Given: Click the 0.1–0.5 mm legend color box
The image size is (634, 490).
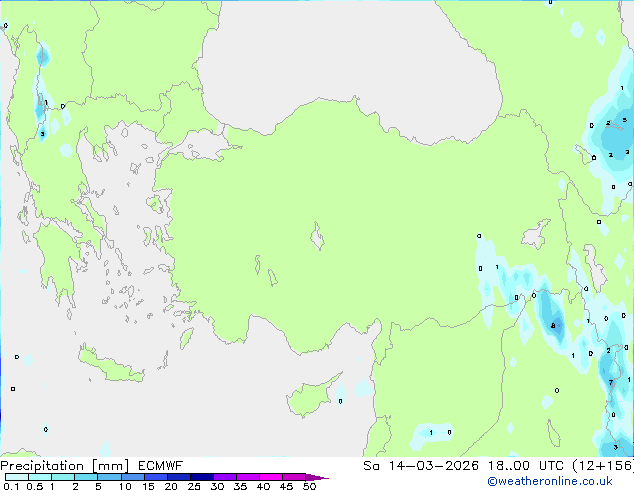Looking at the screenshot, I should (x=17, y=477).
